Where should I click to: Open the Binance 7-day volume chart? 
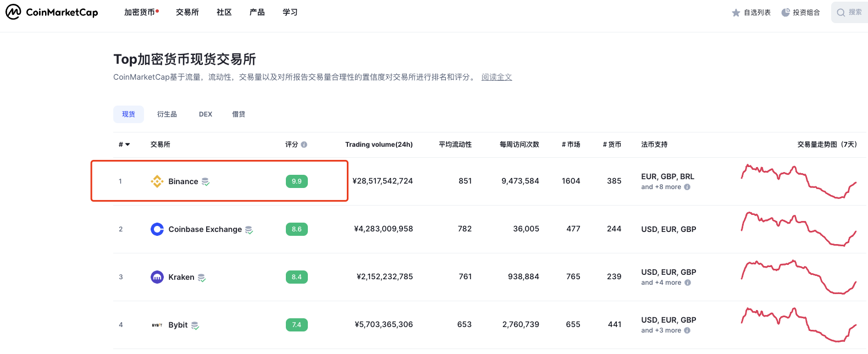coord(799,181)
